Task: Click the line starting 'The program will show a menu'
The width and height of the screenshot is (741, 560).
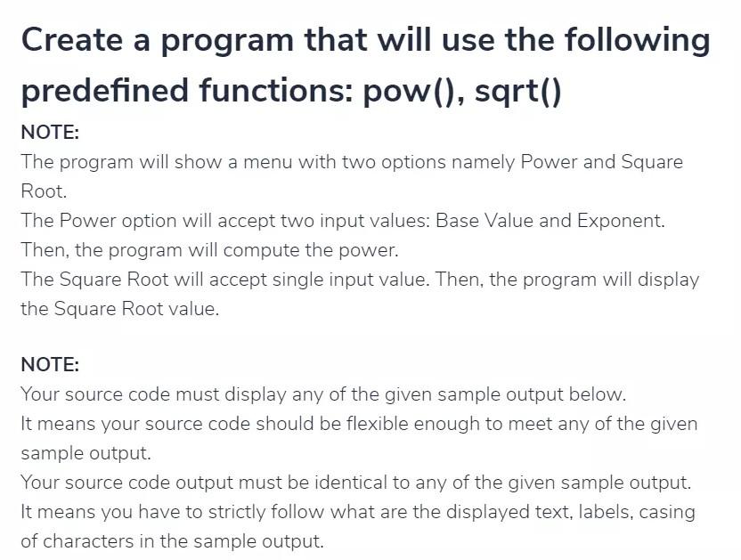Action: point(352,162)
